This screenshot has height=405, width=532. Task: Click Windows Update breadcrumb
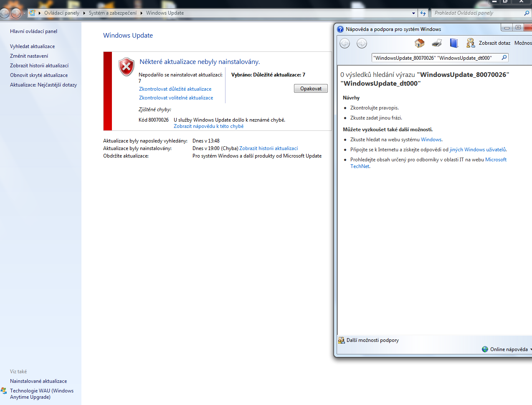tap(165, 13)
